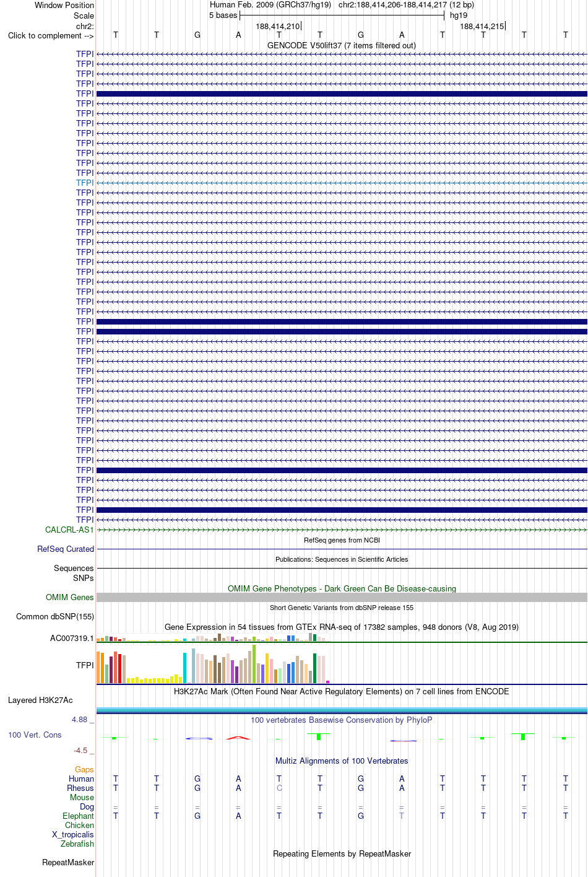The width and height of the screenshot is (588, 877).
Task: Click 'Publications: Sequences in Scientific Articles' title
Action: pyautogui.click(x=342, y=559)
